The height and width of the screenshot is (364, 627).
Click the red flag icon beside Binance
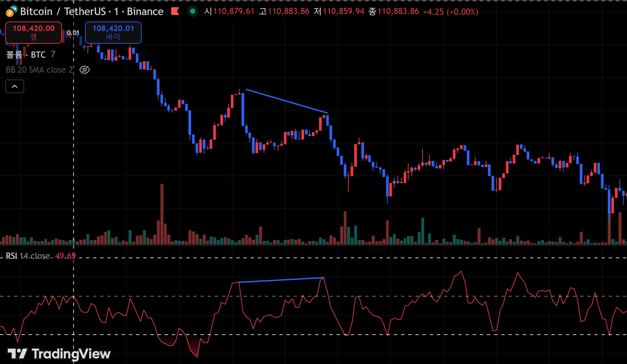175,12
